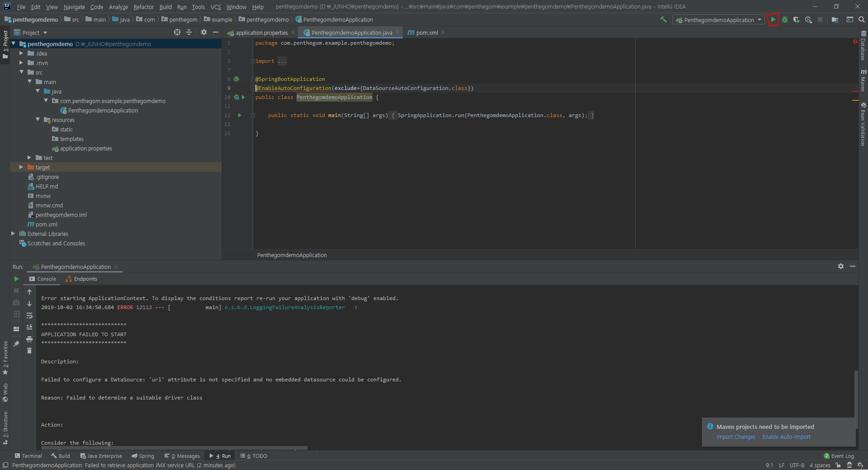Image resolution: width=868 pixels, height=470 pixels.
Task: Build project with the hammer icon
Action: (664, 19)
